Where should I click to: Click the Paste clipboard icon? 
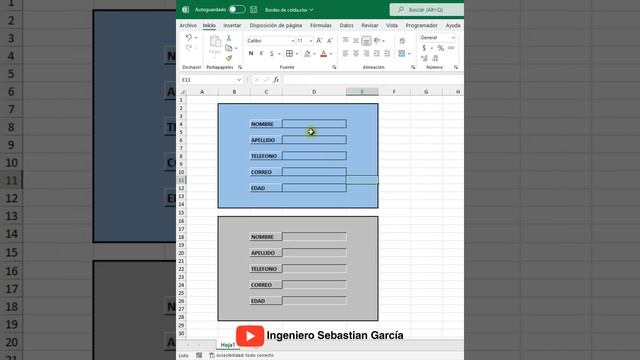click(215, 41)
